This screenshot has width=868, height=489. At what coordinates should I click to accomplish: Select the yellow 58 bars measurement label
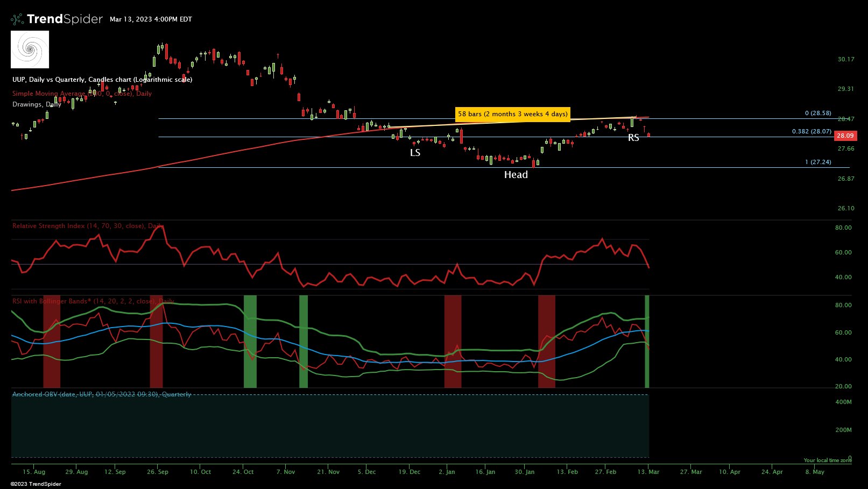(512, 114)
